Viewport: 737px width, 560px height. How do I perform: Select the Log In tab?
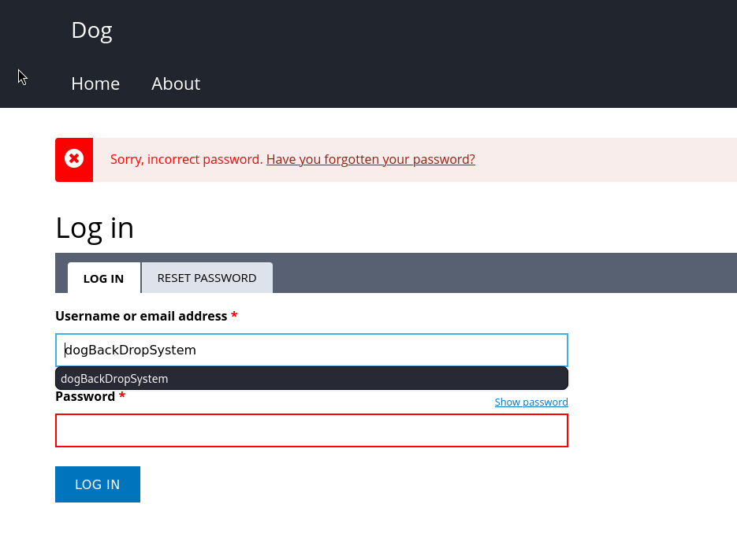click(x=103, y=279)
